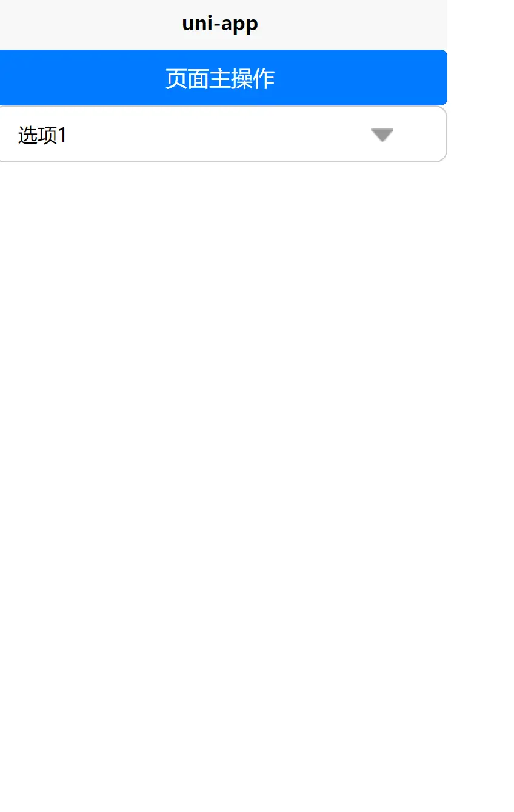514x812 pixels.
Task: Show choices with the gray triangle
Action: click(382, 135)
